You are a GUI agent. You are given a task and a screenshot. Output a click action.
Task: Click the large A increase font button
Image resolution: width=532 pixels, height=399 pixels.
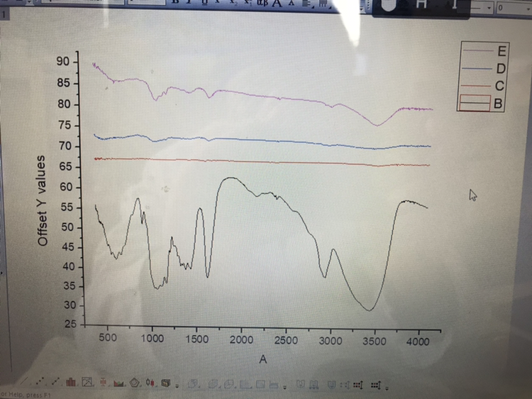click(x=277, y=3)
